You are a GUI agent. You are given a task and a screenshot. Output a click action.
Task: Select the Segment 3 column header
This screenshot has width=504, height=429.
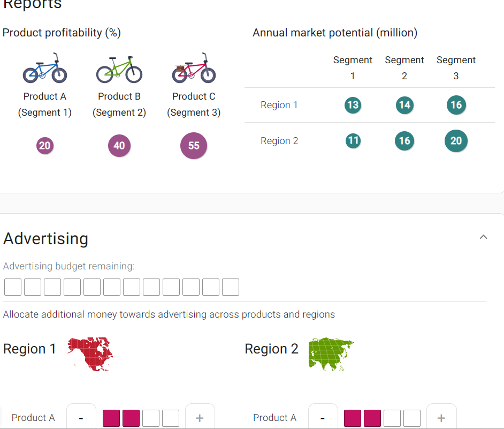pos(456,67)
